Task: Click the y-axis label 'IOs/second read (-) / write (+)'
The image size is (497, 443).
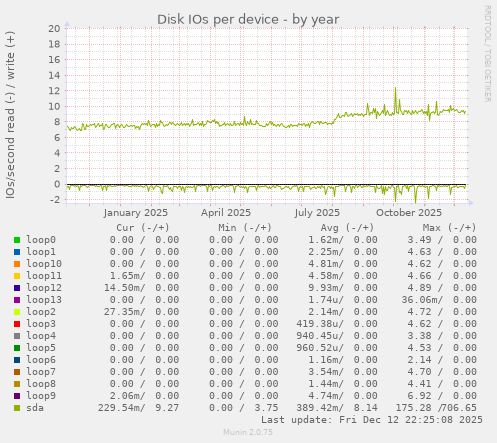Action: point(10,115)
